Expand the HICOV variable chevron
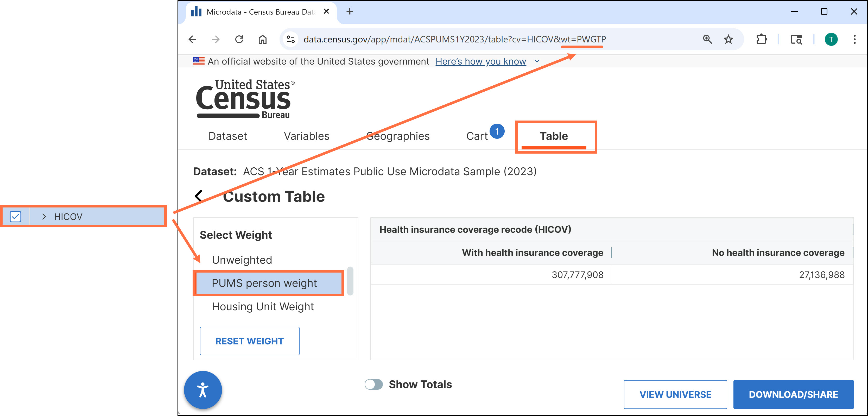This screenshot has width=868, height=416. click(x=44, y=216)
